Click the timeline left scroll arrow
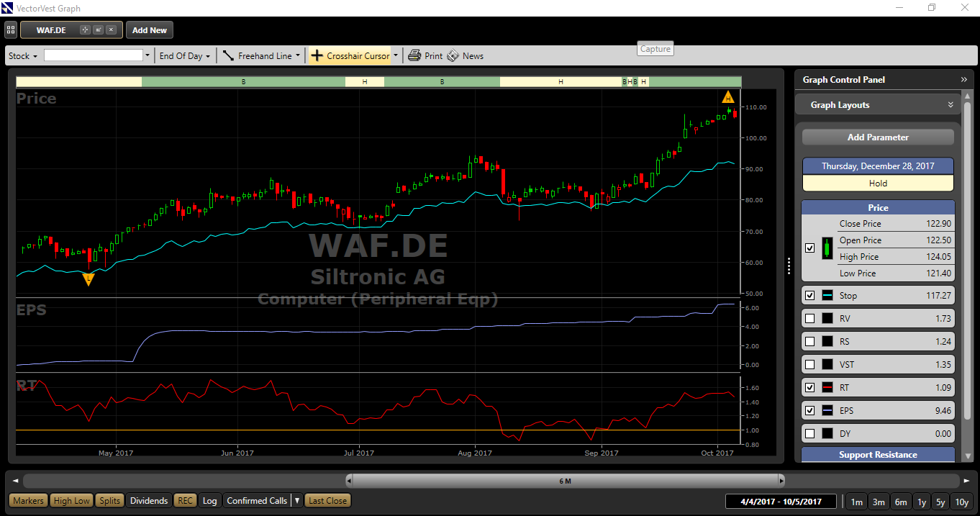 pyautogui.click(x=15, y=480)
